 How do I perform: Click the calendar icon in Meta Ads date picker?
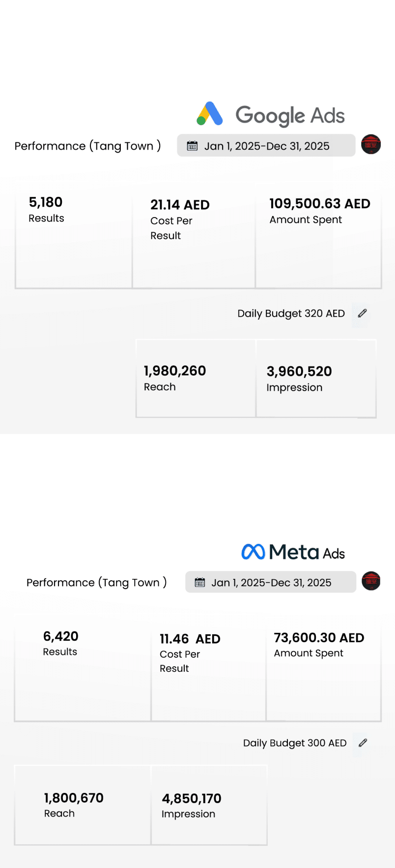click(x=200, y=582)
